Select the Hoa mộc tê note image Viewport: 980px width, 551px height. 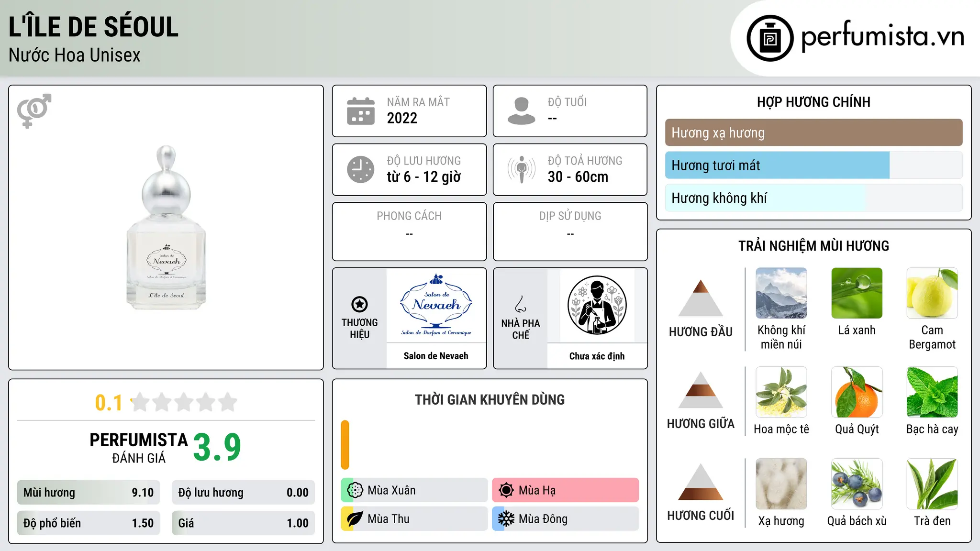781,392
